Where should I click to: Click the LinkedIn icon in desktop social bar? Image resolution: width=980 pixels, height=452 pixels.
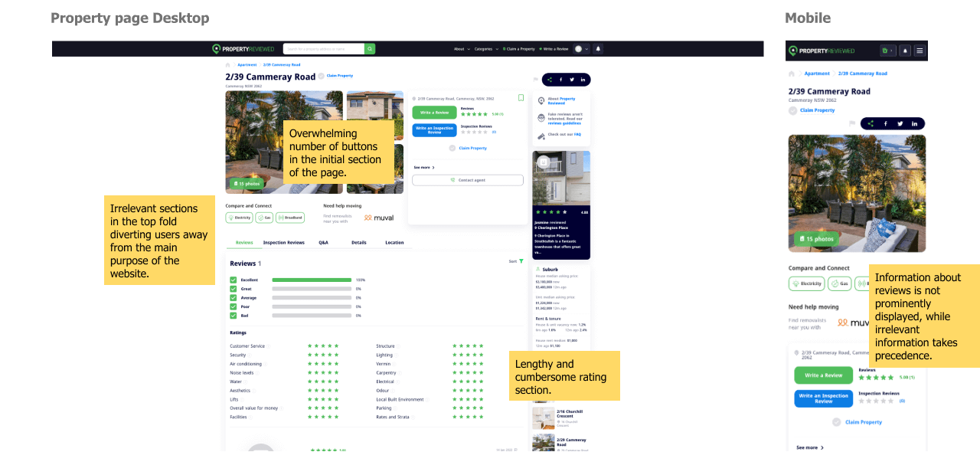(x=583, y=80)
